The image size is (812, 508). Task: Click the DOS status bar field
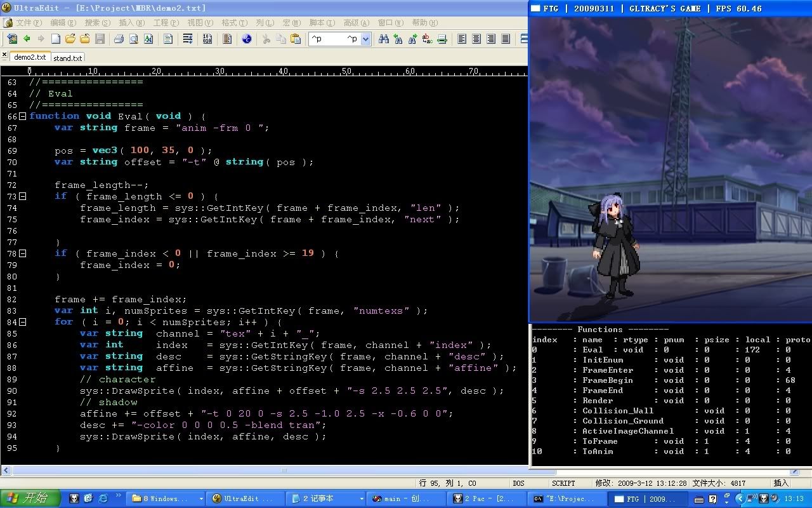(518, 483)
